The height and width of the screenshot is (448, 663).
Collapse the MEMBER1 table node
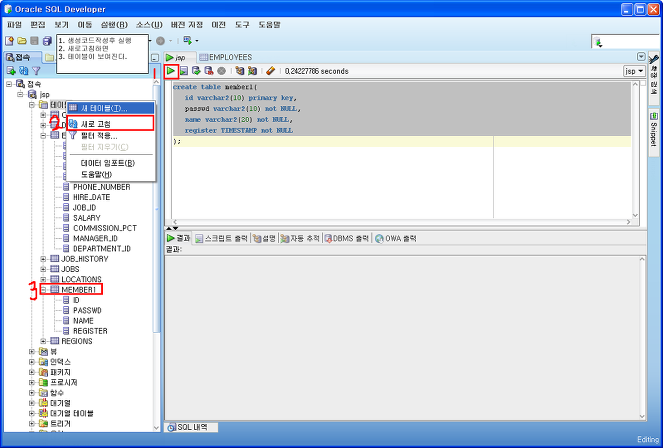43,290
